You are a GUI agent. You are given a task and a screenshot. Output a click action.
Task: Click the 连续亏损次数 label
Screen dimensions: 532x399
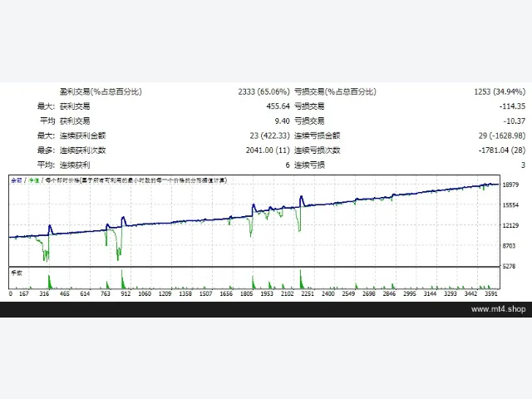coord(318,150)
